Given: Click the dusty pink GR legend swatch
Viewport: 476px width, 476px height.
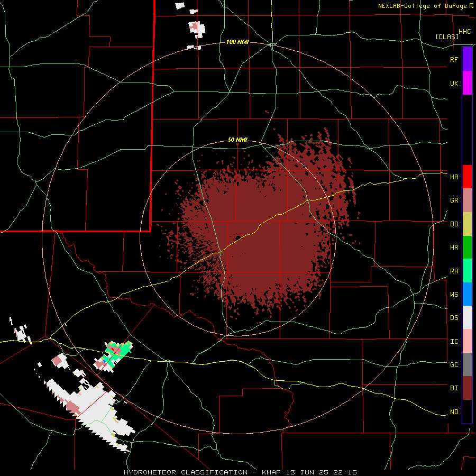Looking at the screenshot, I should (467, 200).
